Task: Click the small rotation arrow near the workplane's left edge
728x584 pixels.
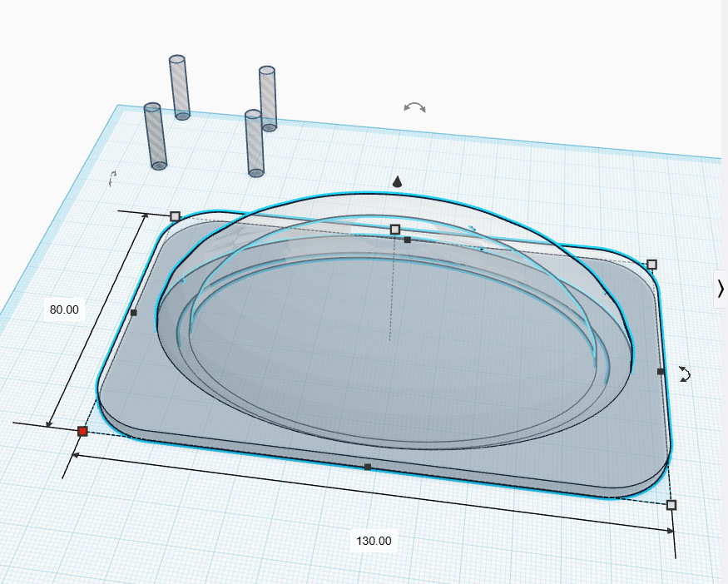Action: (112, 179)
